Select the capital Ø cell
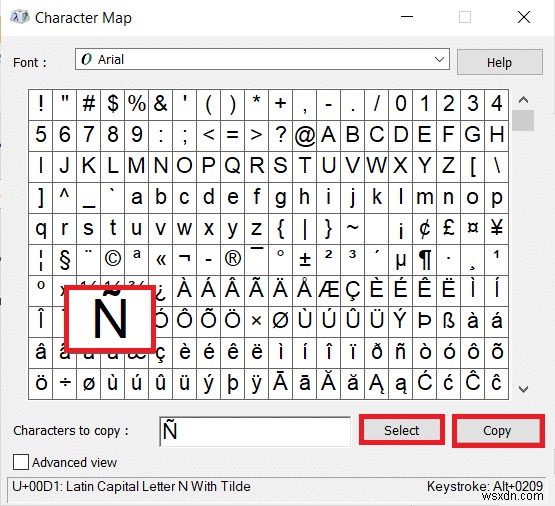This screenshot has width=555, height=506. (x=281, y=322)
